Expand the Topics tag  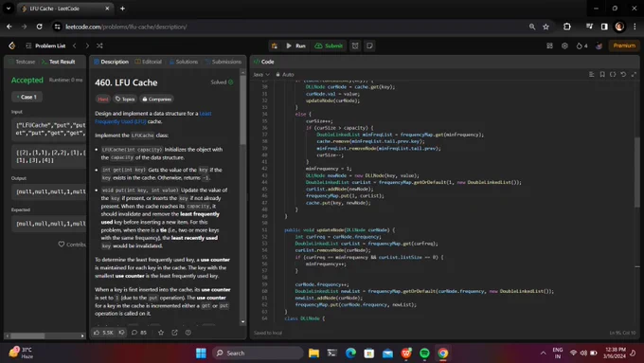[125, 100]
